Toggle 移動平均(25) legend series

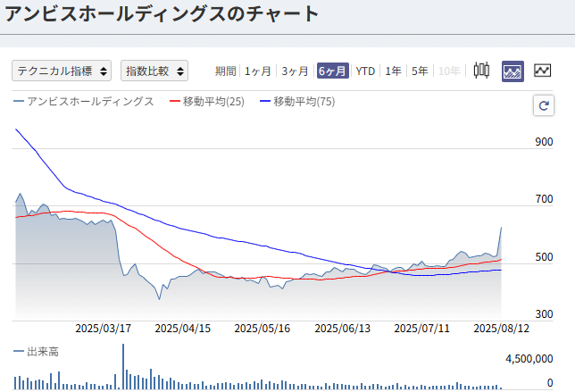pos(207,101)
